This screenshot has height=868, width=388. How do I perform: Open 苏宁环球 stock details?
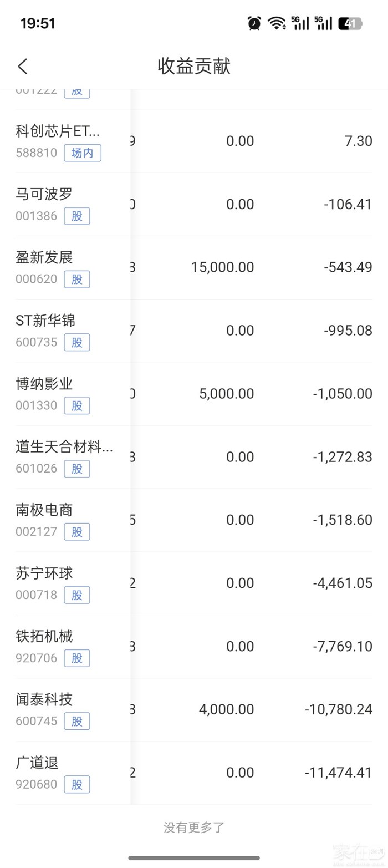44,573
